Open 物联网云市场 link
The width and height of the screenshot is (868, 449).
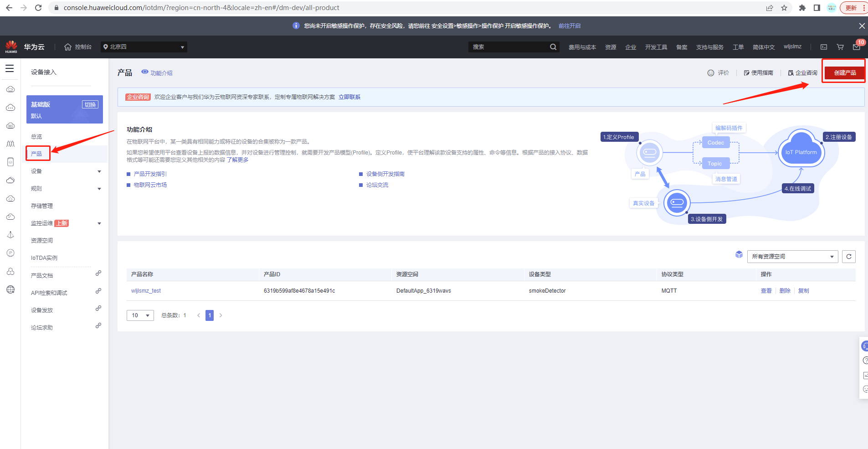click(150, 185)
